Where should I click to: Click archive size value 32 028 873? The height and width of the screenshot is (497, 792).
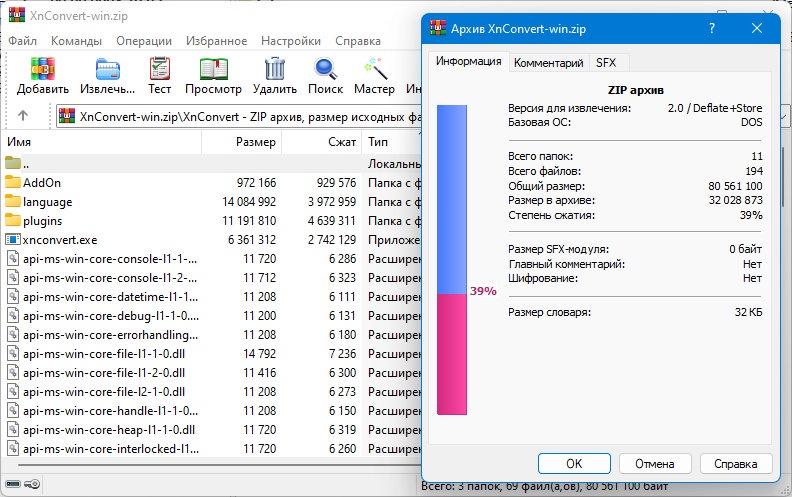(735, 200)
